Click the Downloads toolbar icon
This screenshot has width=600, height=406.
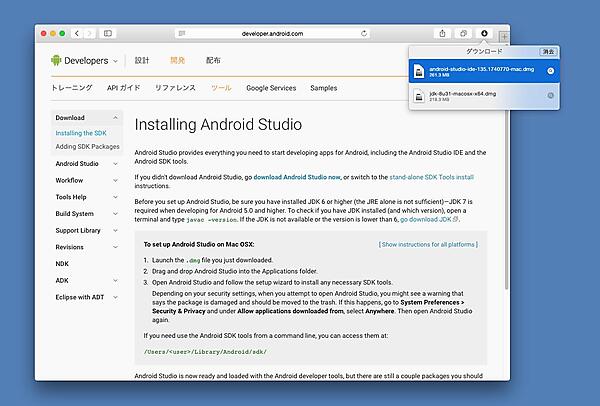[484, 33]
